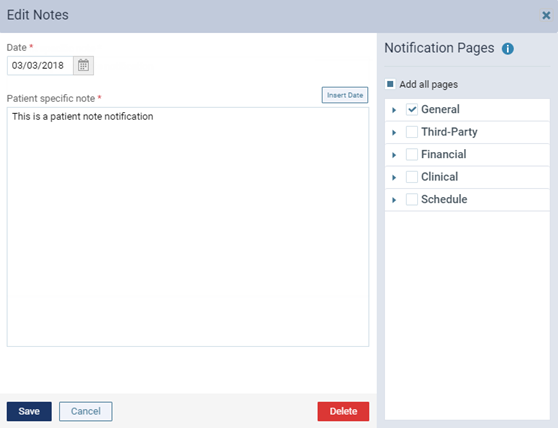The height and width of the screenshot is (428, 558).
Task: Click into the Date input field
Action: tap(40, 65)
